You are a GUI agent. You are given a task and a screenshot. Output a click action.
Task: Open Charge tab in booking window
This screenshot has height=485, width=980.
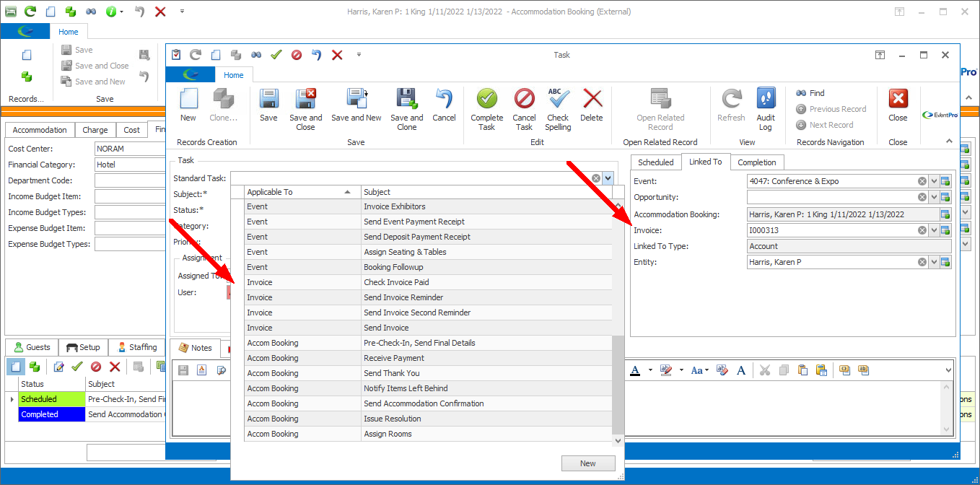[x=95, y=130]
